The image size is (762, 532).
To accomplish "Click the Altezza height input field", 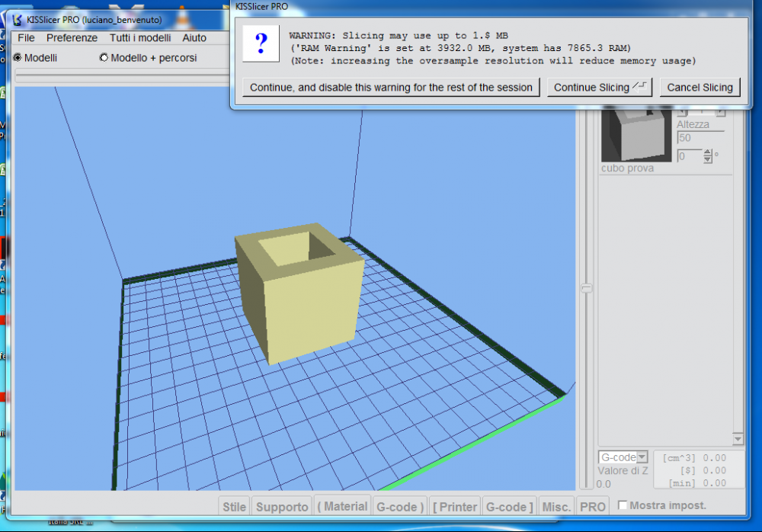I will 700,138.
